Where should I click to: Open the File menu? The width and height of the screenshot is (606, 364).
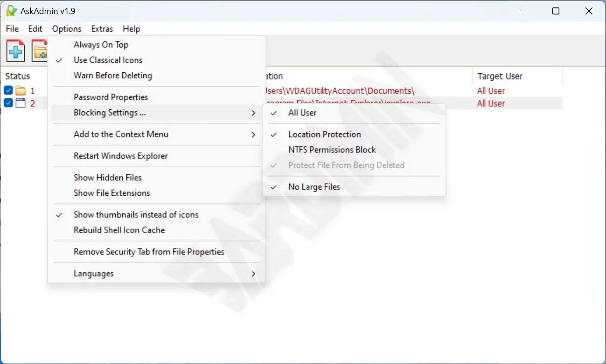12,29
